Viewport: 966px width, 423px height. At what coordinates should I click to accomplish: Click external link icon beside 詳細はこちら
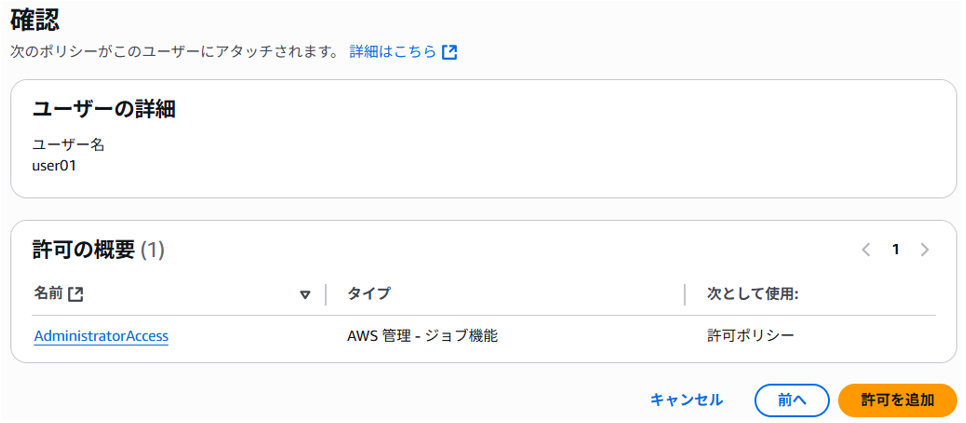coord(450,52)
